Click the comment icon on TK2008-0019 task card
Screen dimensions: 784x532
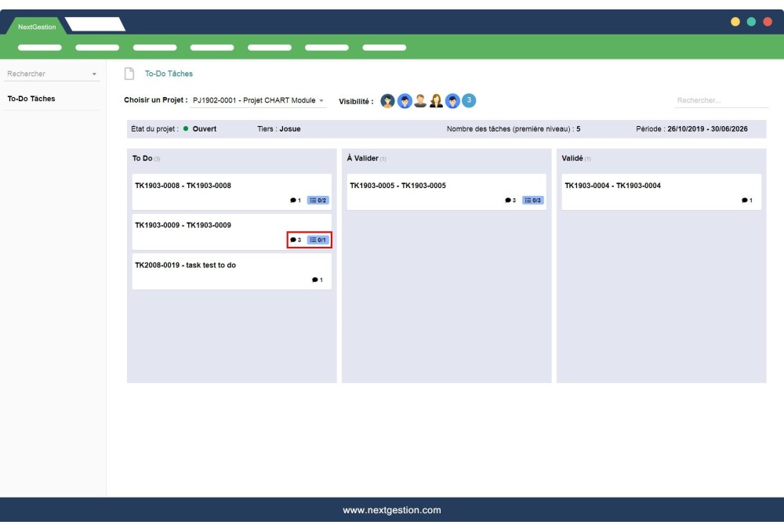tap(316, 279)
